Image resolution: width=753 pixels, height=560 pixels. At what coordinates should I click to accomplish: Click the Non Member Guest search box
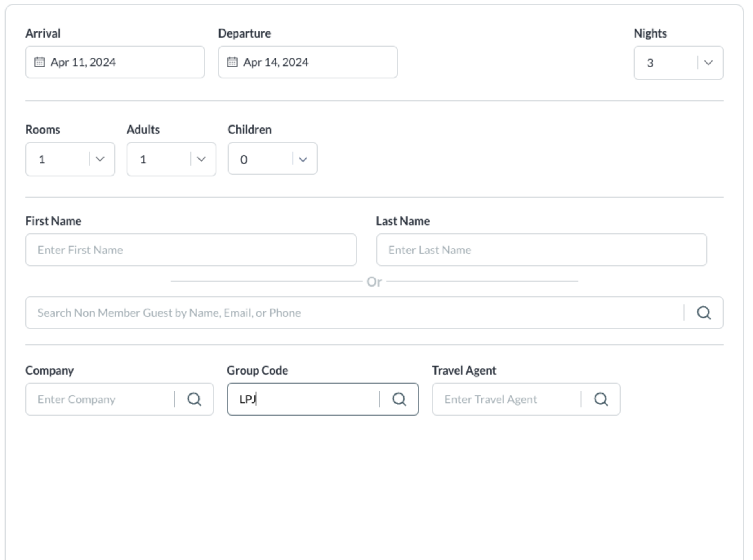coord(351,313)
